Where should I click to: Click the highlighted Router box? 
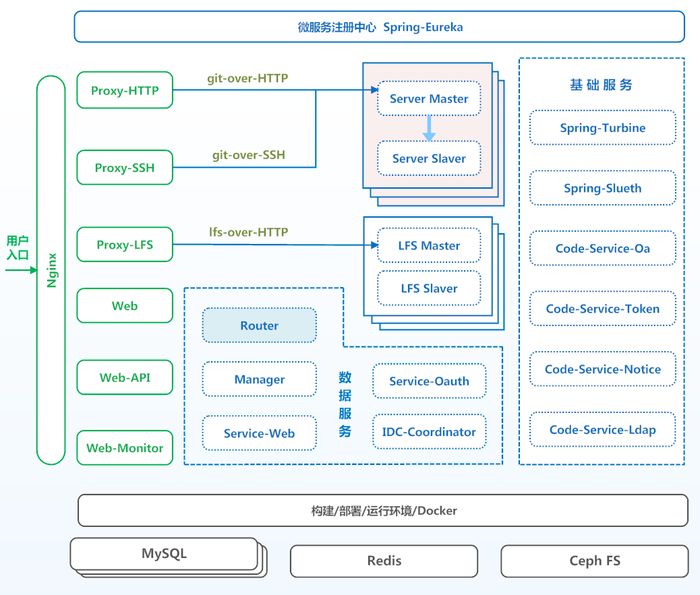click(x=260, y=325)
